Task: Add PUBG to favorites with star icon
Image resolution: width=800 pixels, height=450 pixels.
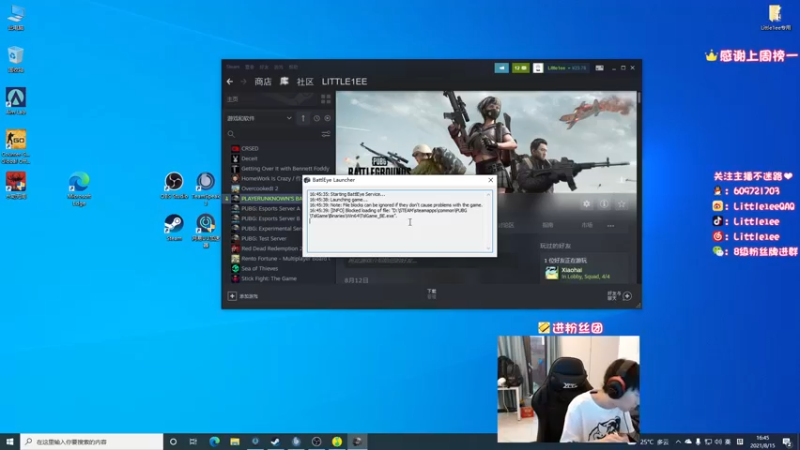Action: tap(621, 204)
